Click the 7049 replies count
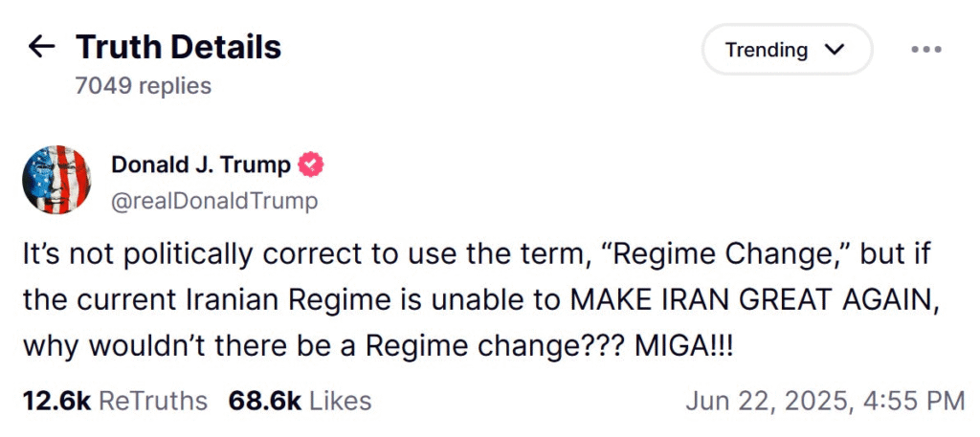 [144, 86]
